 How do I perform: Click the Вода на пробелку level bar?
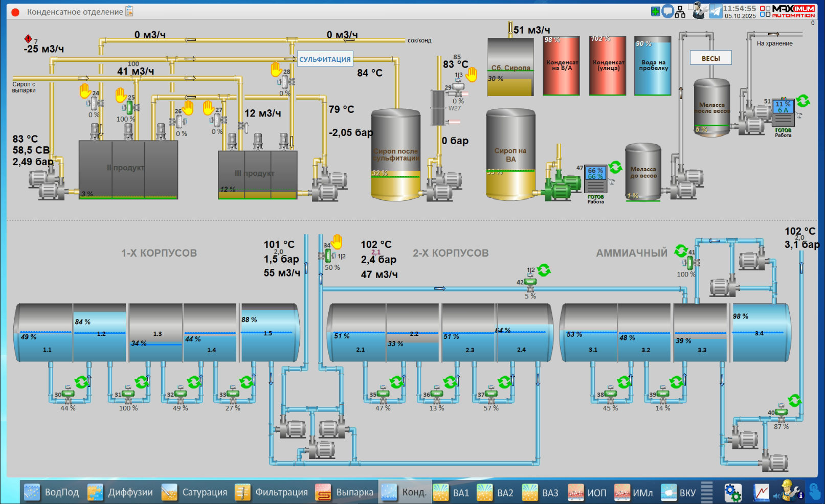[x=653, y=66]
